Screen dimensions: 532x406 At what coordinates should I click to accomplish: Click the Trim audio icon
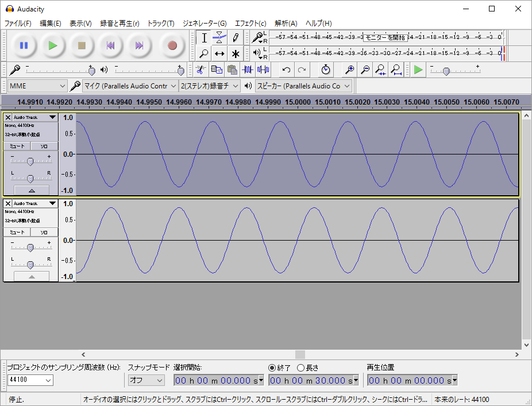point(248,70)
